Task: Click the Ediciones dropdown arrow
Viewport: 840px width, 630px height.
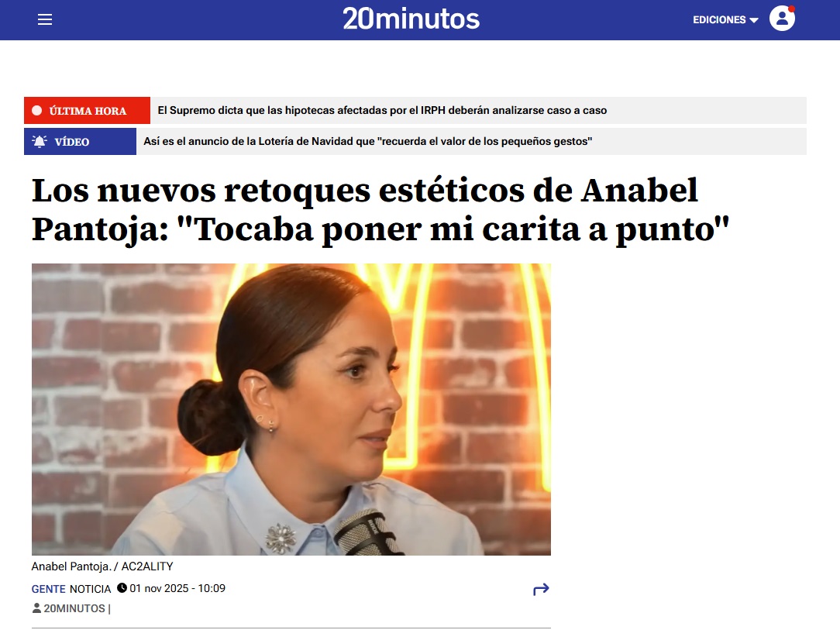Action: 754,20
